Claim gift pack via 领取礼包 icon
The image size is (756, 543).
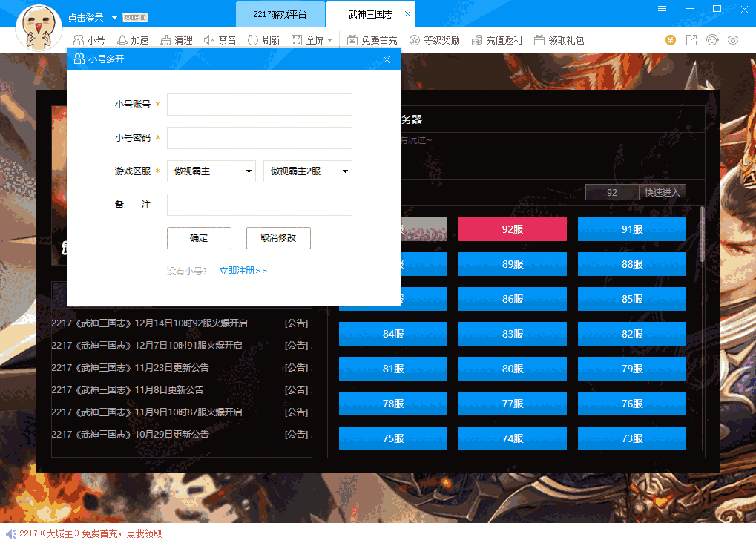(x=540, y=40)
